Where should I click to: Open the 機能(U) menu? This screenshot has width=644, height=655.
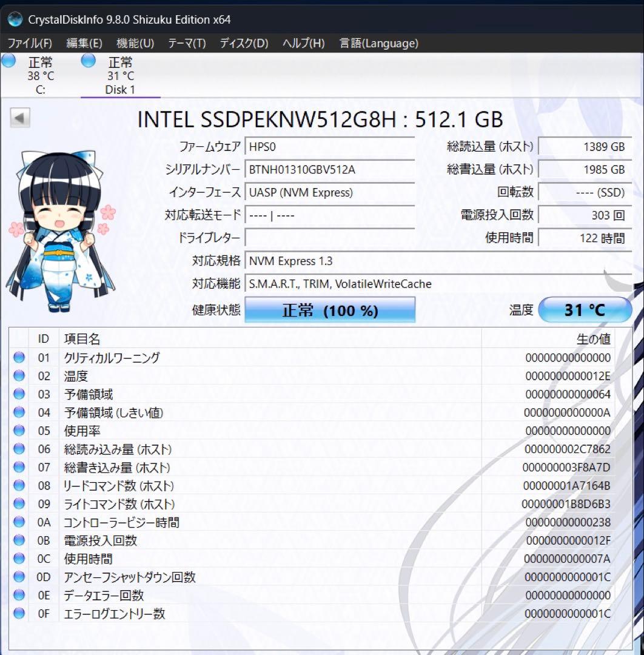pos(135,43)
